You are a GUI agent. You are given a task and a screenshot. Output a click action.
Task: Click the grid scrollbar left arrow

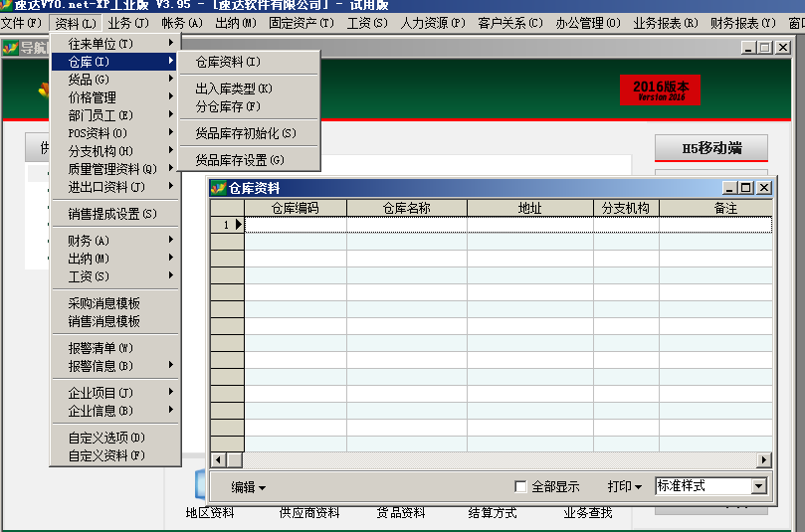coord(218,459)
